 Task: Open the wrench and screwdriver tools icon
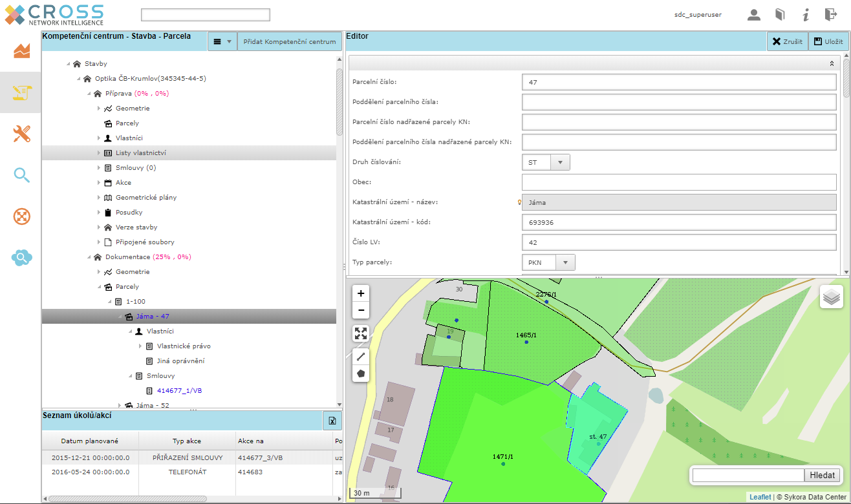(22, 134)
